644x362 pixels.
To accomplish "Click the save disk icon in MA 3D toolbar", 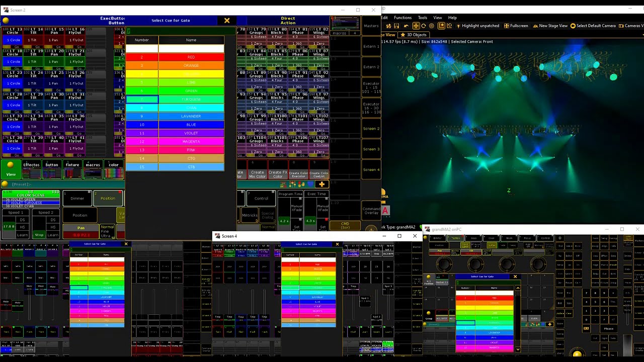I will tap(397, 26).
